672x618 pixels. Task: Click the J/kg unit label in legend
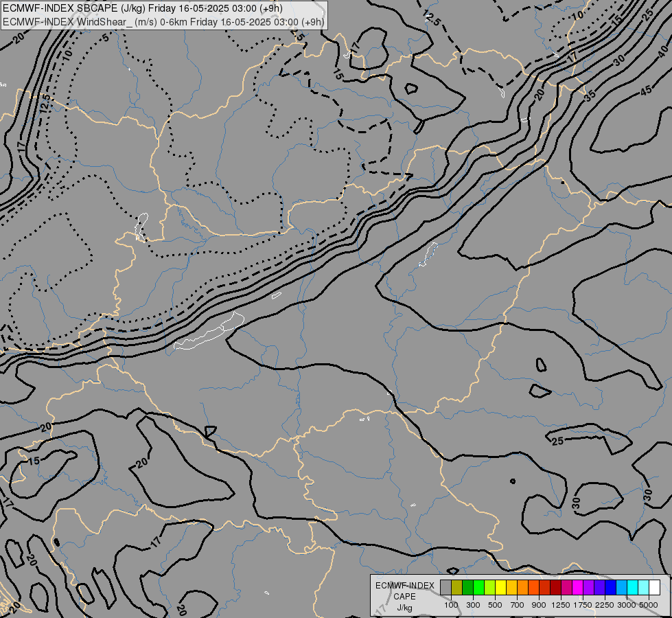coord(404,608)
